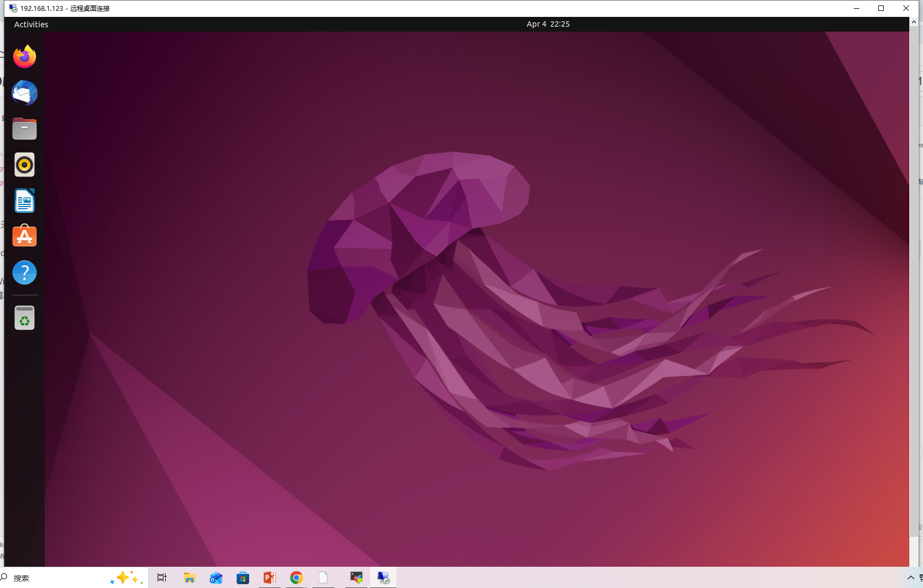Launch Thunderbird Mail from the dock
The height and width of the screenshot is (588, 923).
point(25,93)
